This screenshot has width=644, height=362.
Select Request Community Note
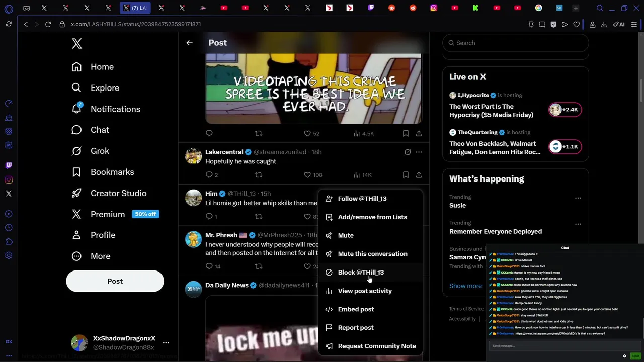370,346
